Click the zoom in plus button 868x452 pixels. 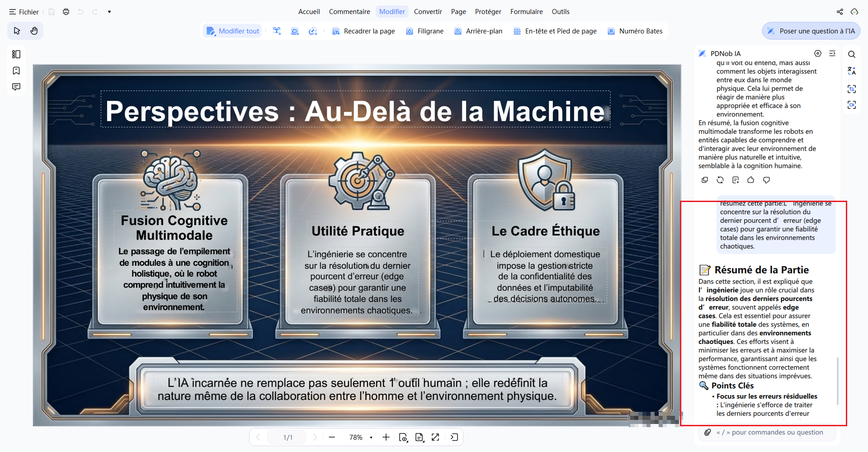tap(386, 437)
